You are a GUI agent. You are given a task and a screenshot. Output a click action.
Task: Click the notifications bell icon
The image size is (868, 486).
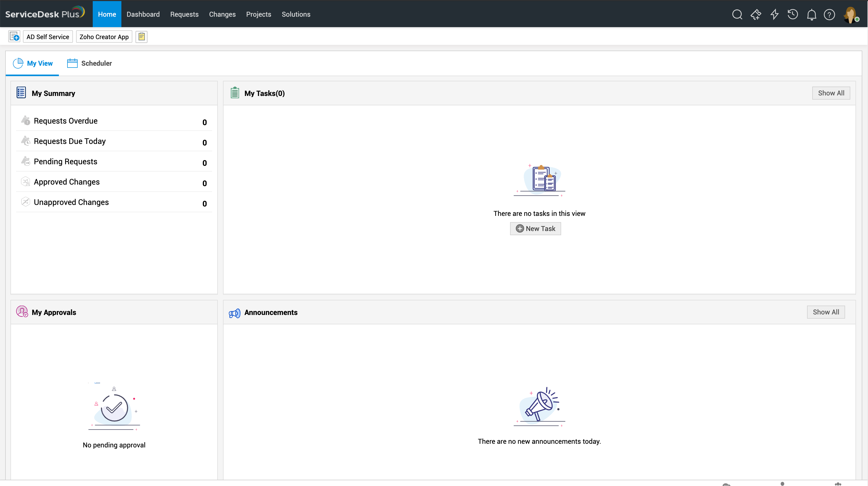tap(811, 15)
